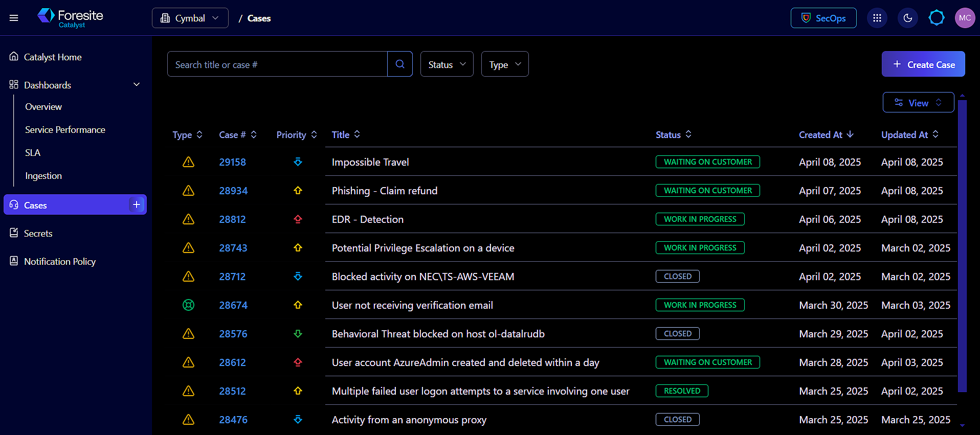Open the Secrets page
This screenshot has height=435, width=980.
(x=38, y=233)
